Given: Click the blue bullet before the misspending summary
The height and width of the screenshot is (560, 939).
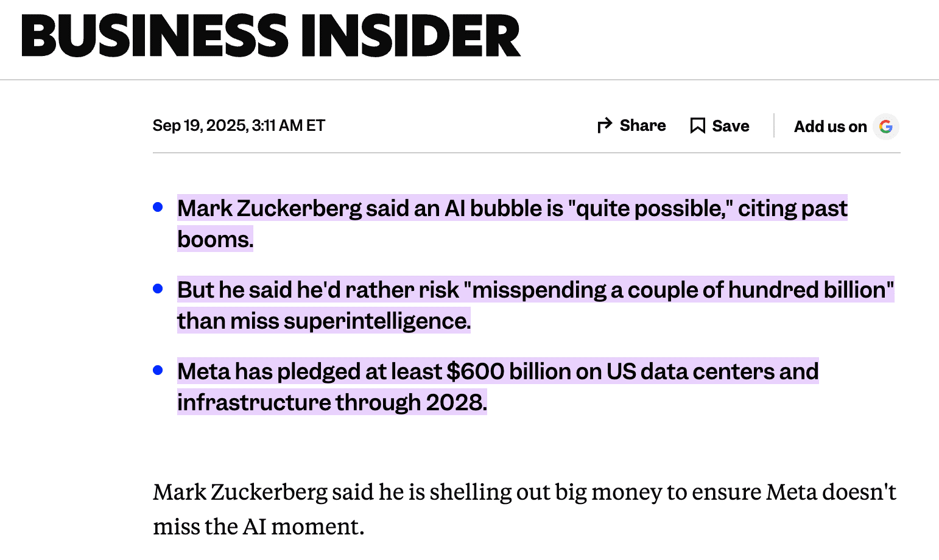Looking at the screenshot, I should tap(158, 289).
